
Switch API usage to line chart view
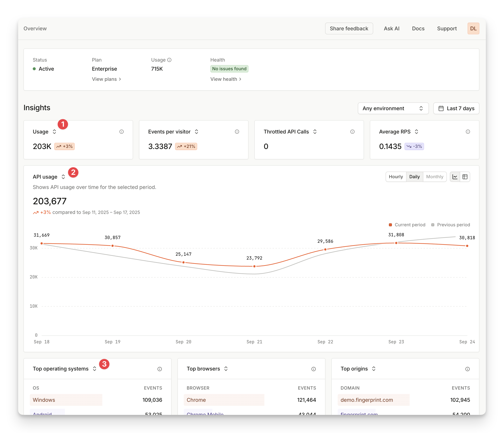pyautogui.click(x=455, y=177)
